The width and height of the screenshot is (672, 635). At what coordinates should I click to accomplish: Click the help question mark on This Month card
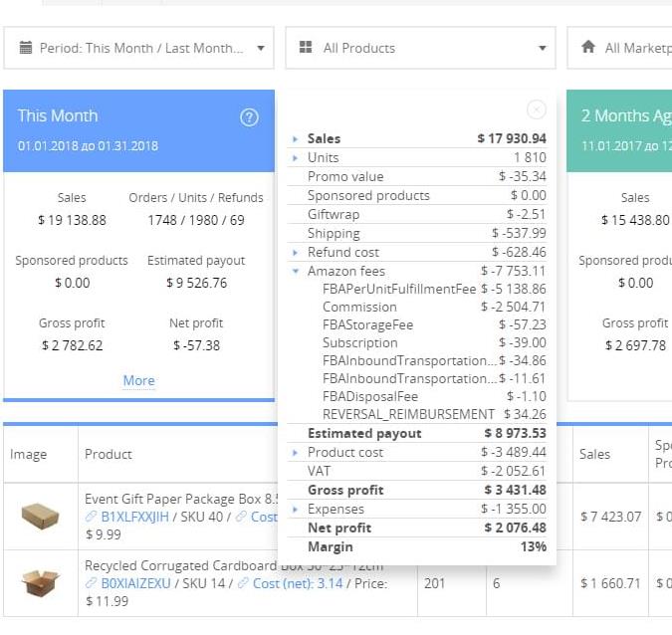click(x=249, y=117)
